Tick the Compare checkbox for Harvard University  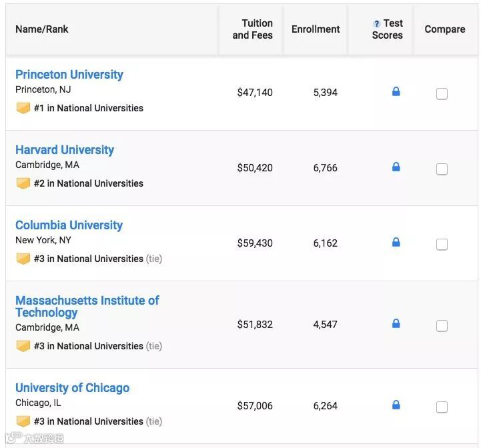pyautogui.click(x=442, y=169)
